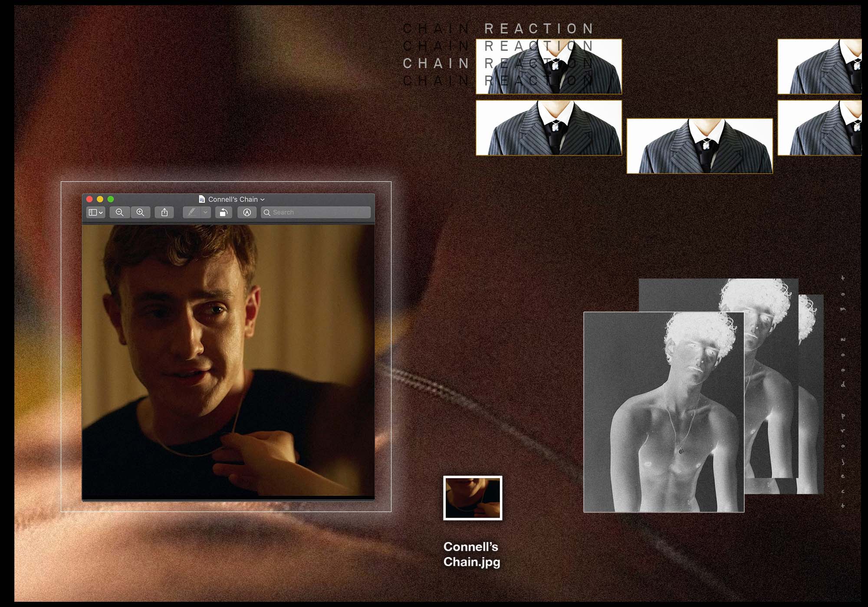Select the Connell's Chain.jpg file thumbnail
The height and width of the screenshot is (607, 868).
click(473, 498)
